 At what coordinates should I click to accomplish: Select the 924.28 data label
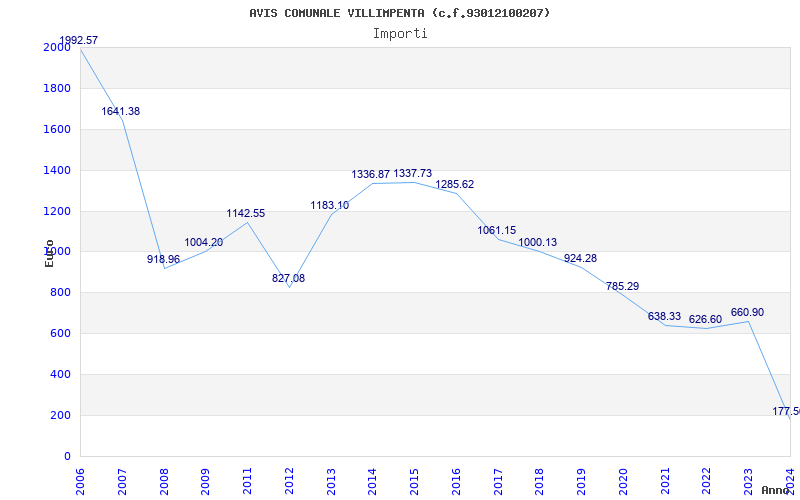(x=580, y=258)
